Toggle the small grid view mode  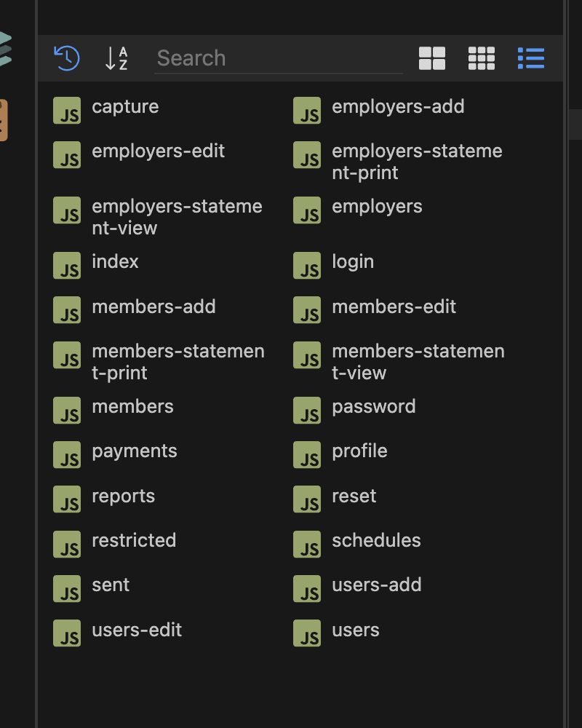click(x=482, y=58)
